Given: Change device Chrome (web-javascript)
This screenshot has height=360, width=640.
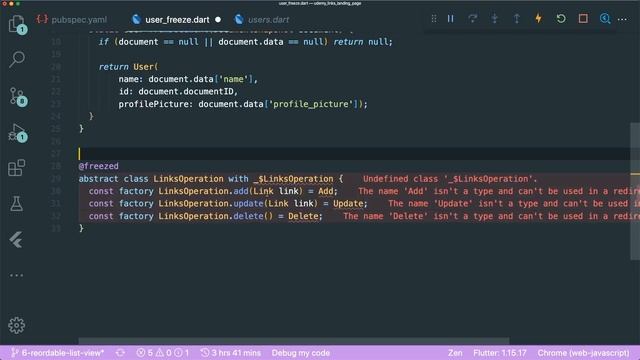Looking at the screenshot, I should point(583,353).
